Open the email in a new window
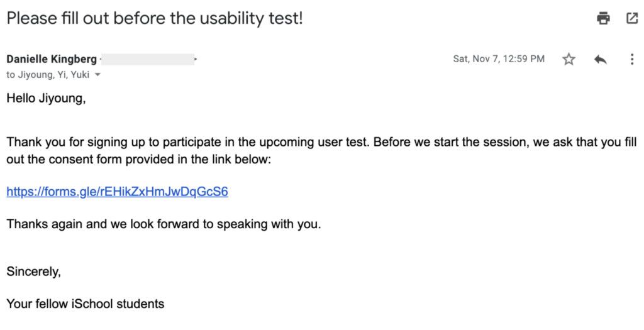The height and width of the screenshot is (330, 644). coord(631,18)
